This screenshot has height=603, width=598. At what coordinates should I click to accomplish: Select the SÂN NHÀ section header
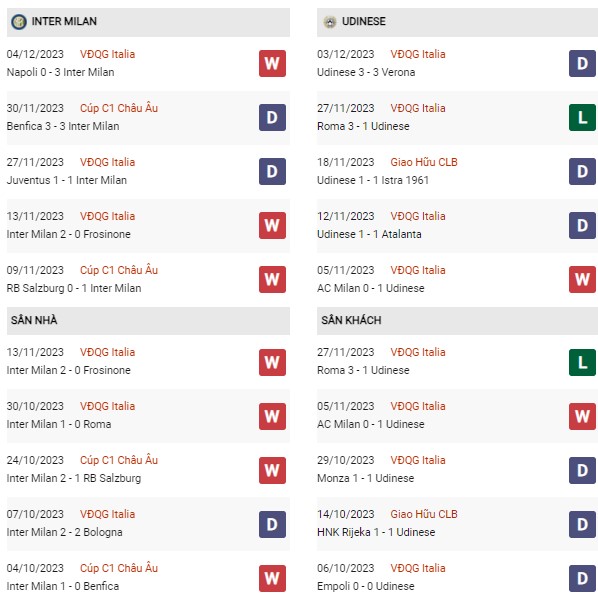(x=148, y=320)
